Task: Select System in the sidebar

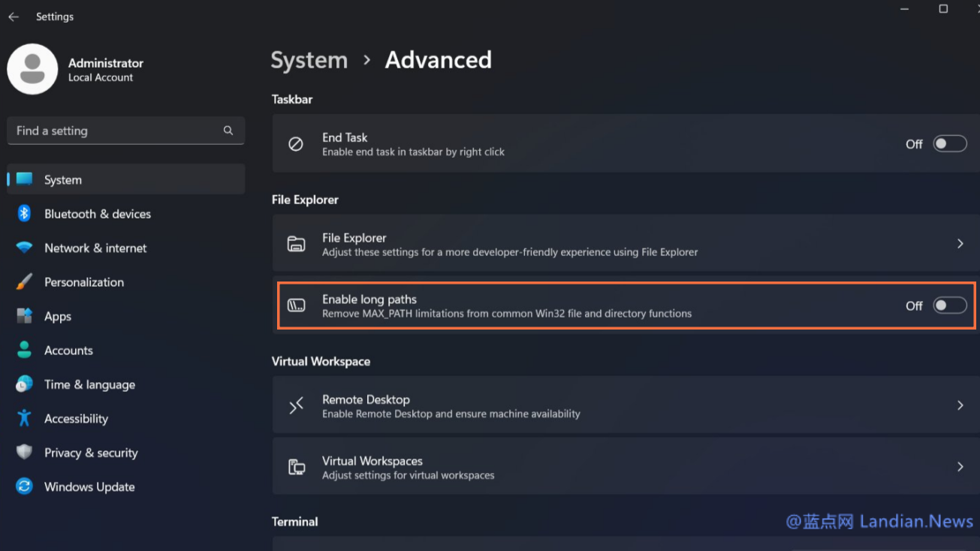Action: click(x=125, y=179)
